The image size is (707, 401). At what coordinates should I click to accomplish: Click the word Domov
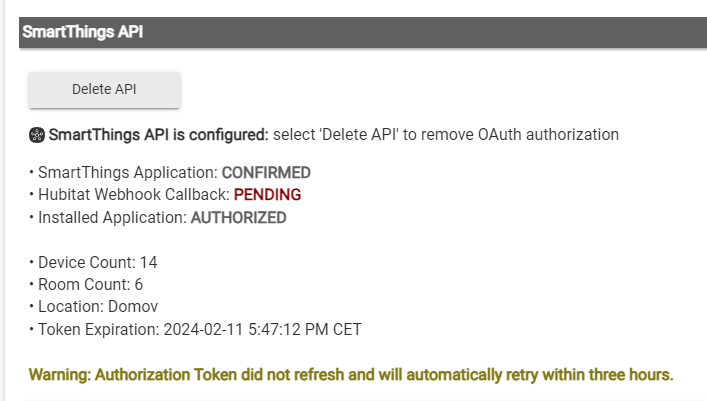pos(133,307)
